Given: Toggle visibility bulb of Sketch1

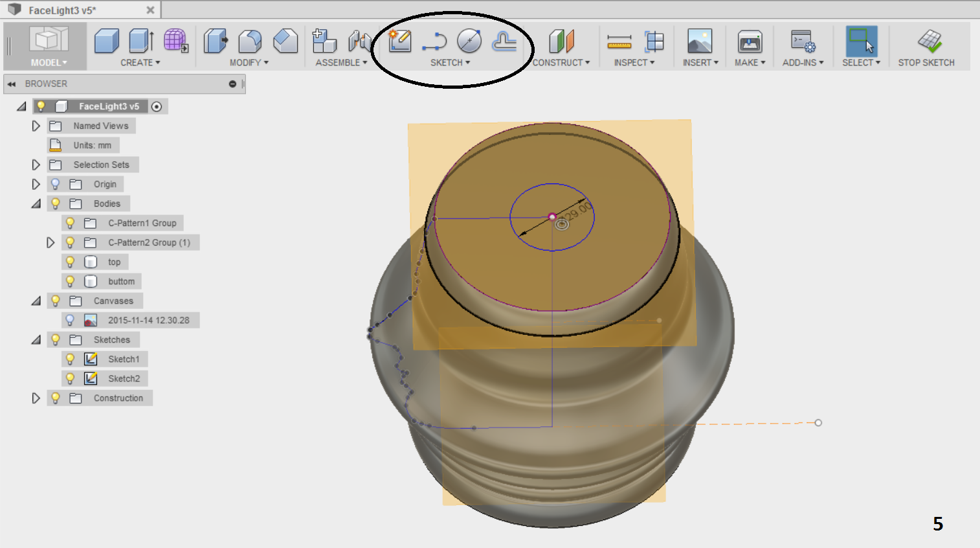Looking at the screenshot, I should (x=70, y=359).
